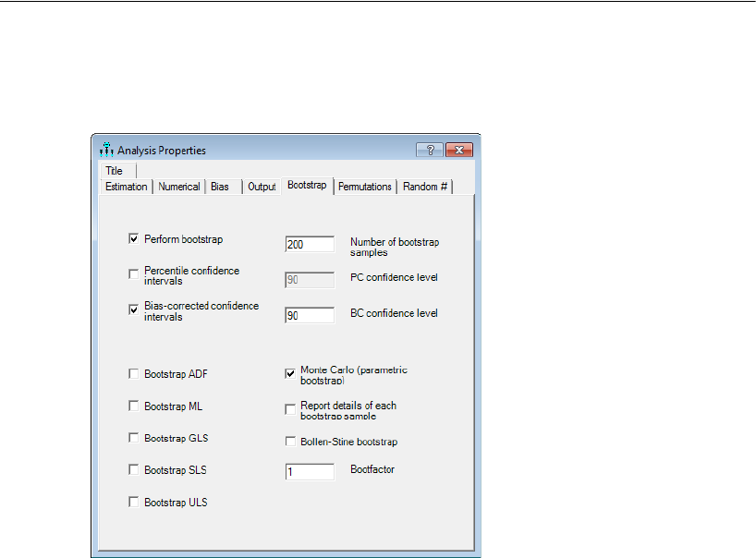This screenshot has width=756, height=558.
Task: Toggle Bias-corrected confidence intervals checkbox
Action: (134, 309)
